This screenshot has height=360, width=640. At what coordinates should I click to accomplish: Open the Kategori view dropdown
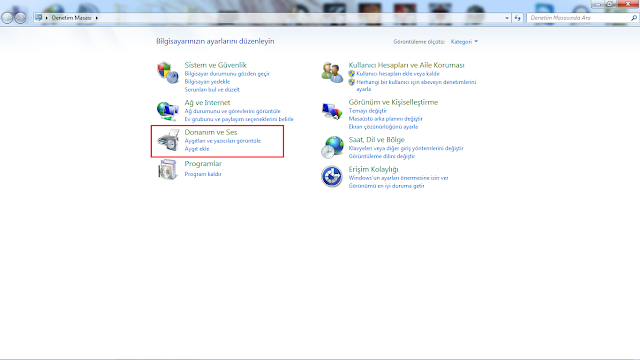point(464,42)
